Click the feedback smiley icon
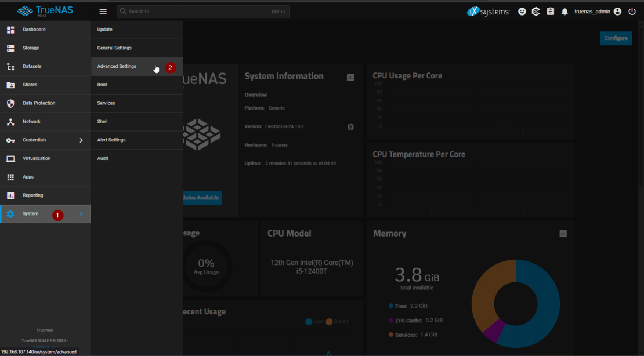This screenshot has height=356, width=644. click(x=521, y=11)
